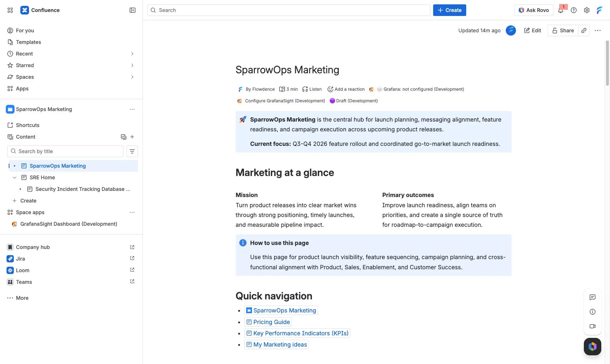The image size is (610, 364).
Task: Open the Jira external link icon
Action: click(132, 258)
